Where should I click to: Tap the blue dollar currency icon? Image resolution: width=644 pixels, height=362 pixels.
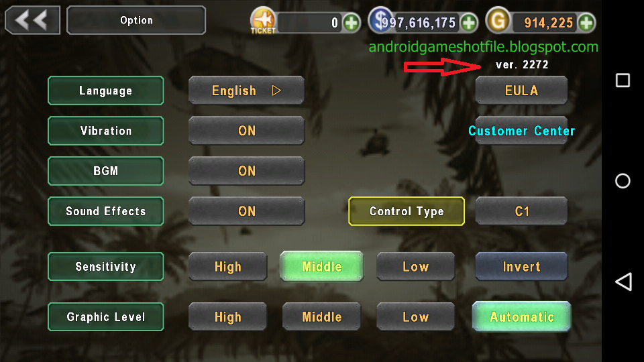(x=380, y=19)
